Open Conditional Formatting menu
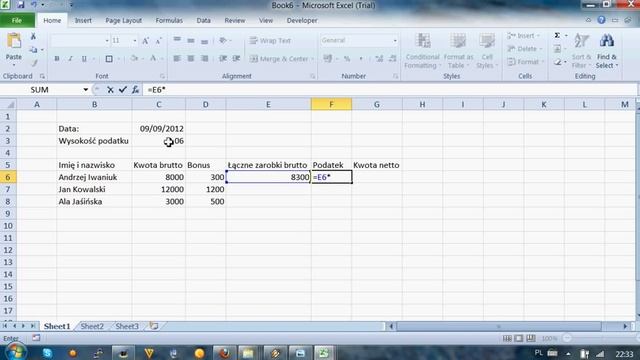This screenshot has height=360, width=640. click(x=422, y=51)
